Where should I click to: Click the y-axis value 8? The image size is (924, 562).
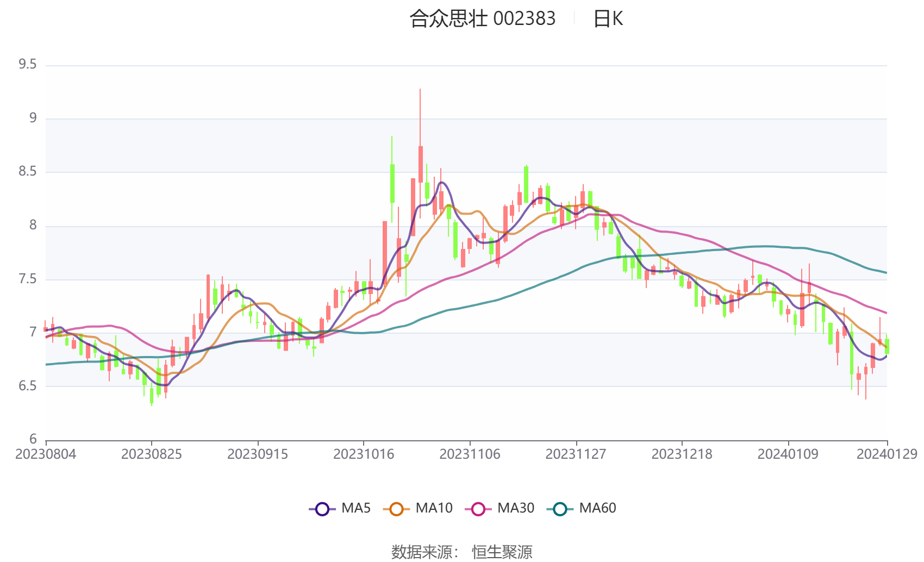click(x=33, y=226)
